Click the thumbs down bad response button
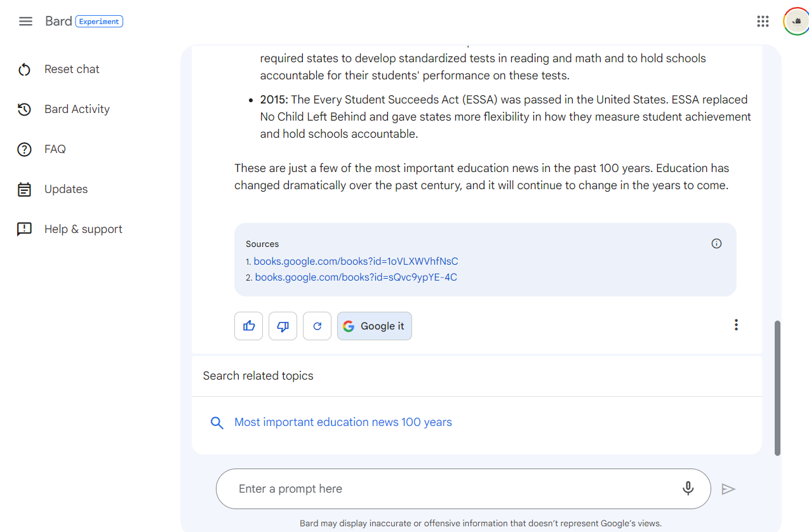 click(x=283, y=326)
